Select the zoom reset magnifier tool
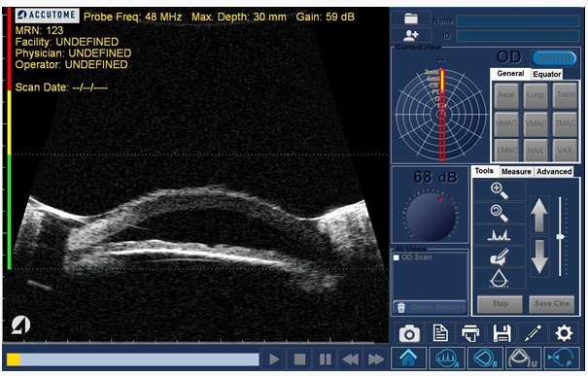This screenshot has height=376, width=588. pyautogui.click(x=500, y=214)
